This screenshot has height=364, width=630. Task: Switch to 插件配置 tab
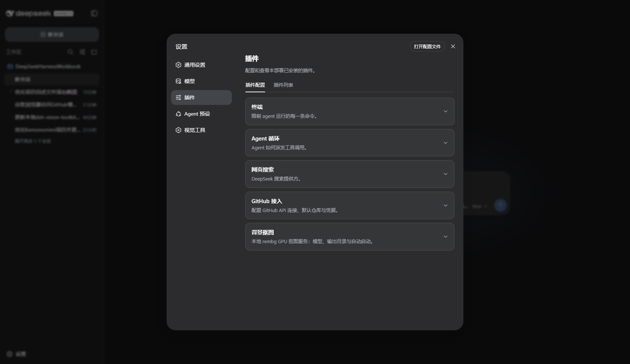coord(255,85)
